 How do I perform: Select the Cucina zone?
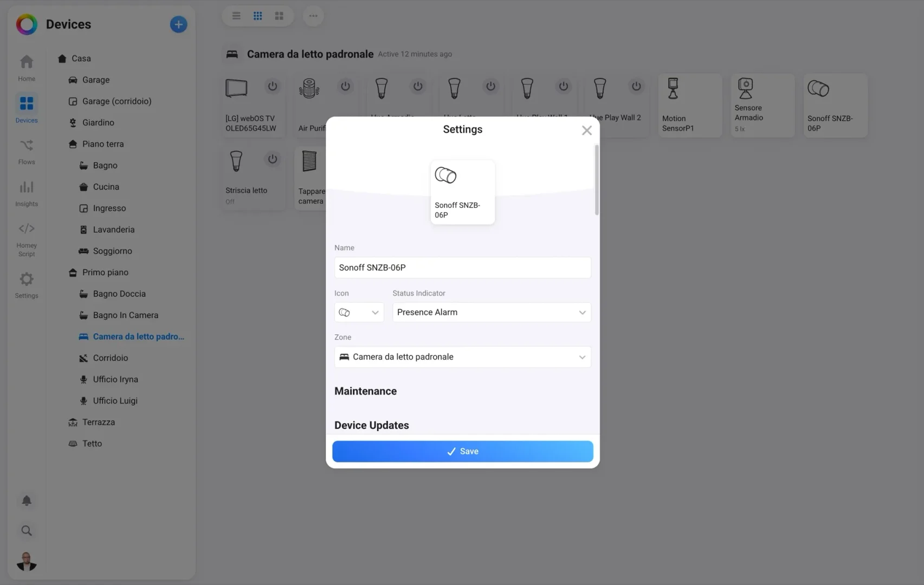click(x=106, y=187)
